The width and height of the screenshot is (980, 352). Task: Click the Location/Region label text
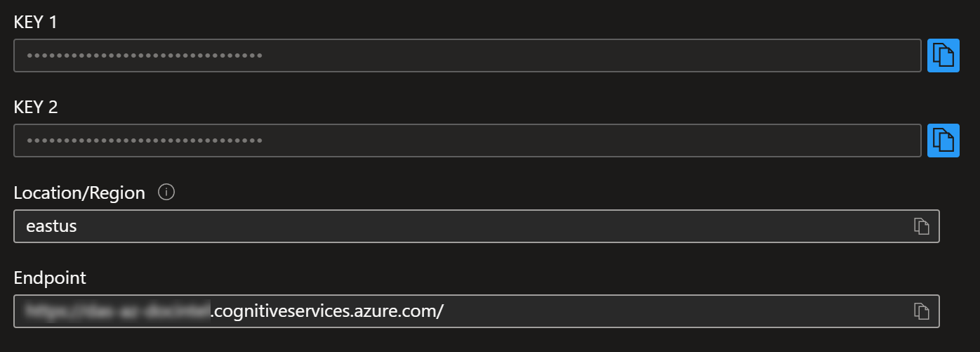(79, 193)
